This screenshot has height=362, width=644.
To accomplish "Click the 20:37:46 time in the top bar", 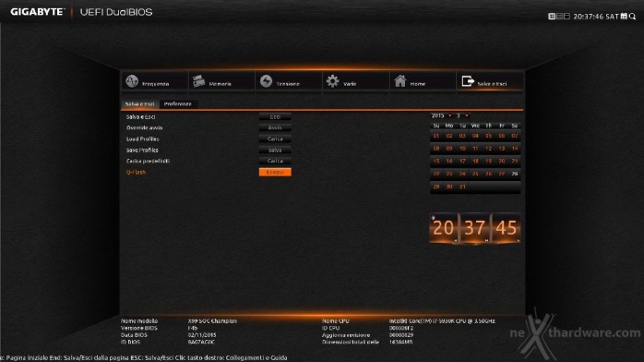I will click(588, 17).
